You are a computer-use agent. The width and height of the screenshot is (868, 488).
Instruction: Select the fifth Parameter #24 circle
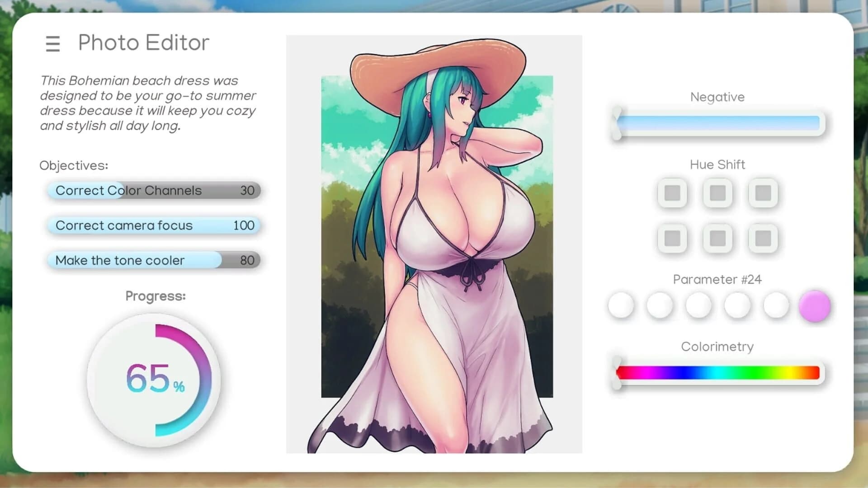(x=775, y=305)
